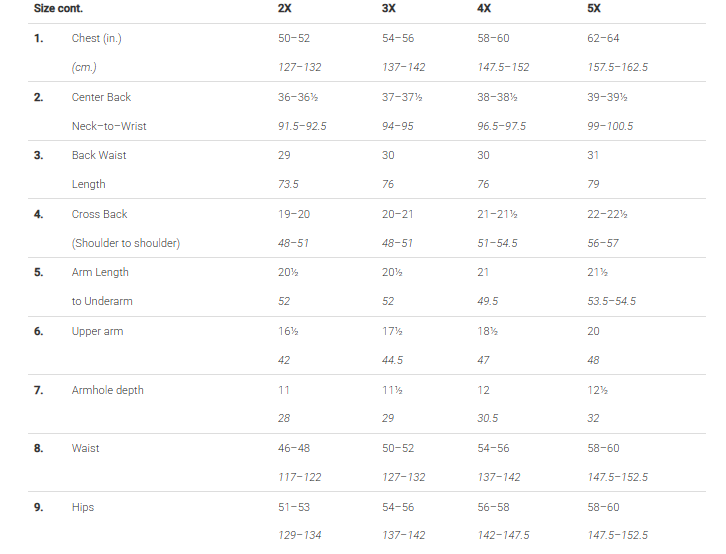Click the 4X size column header
Image resolution: width=726 pixels, height=554 pixels.
coord(484,8)
